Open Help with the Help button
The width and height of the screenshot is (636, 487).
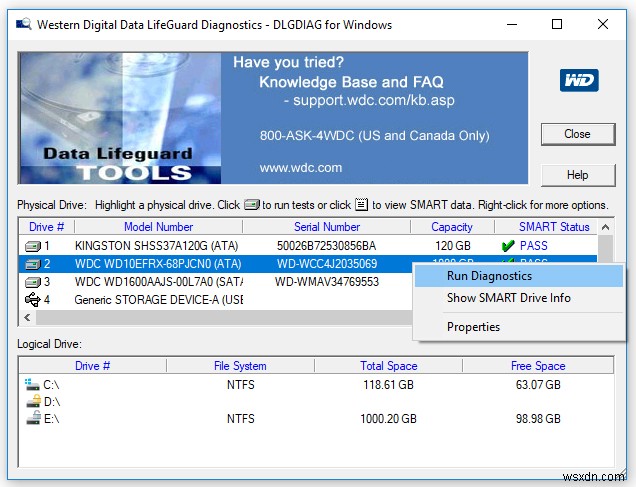point(577,175)
